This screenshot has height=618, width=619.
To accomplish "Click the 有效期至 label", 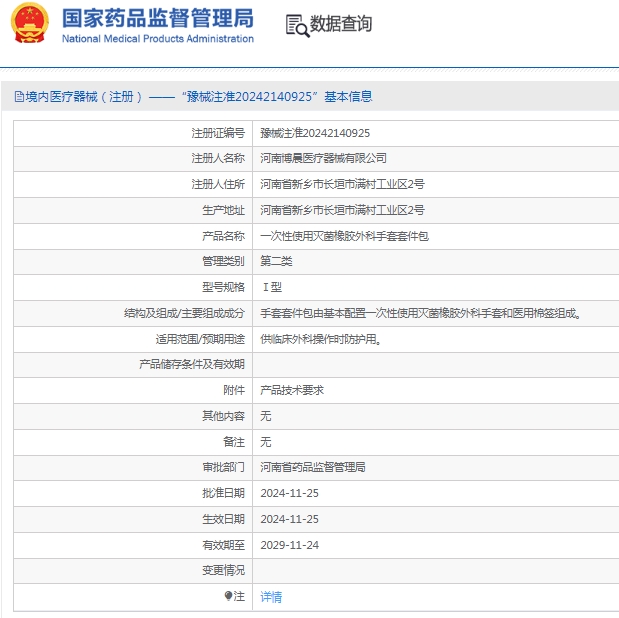I will click(223, 545).
